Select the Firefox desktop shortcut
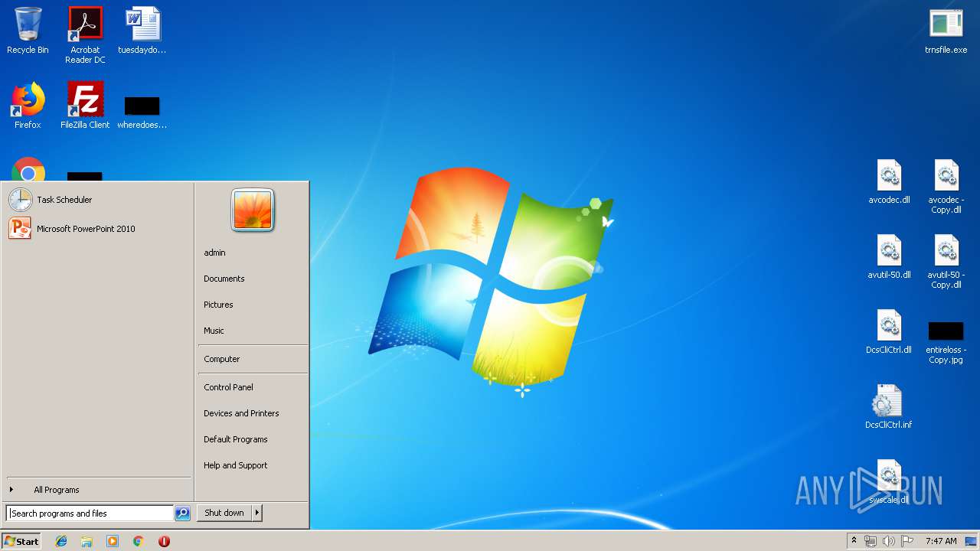 click(x=28, y=106)
